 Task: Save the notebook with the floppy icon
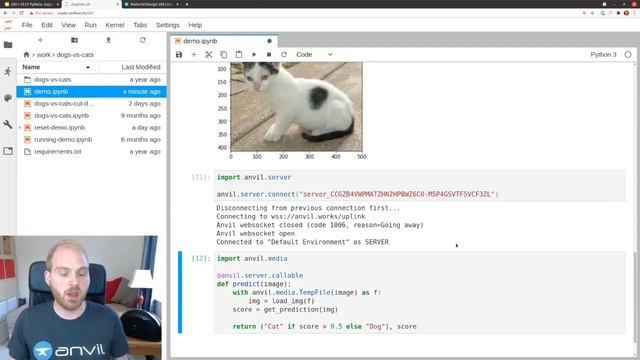179,54
